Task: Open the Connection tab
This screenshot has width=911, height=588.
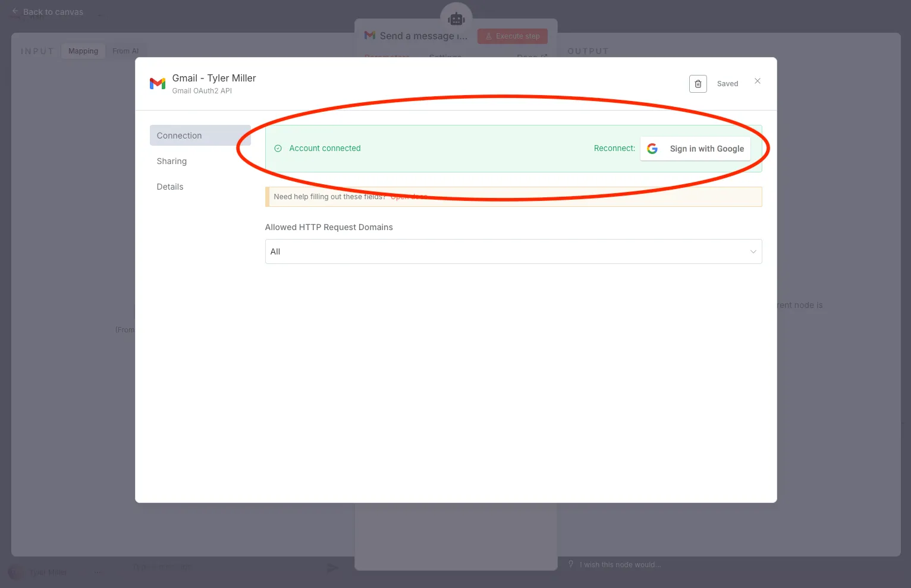Action: 200,136
